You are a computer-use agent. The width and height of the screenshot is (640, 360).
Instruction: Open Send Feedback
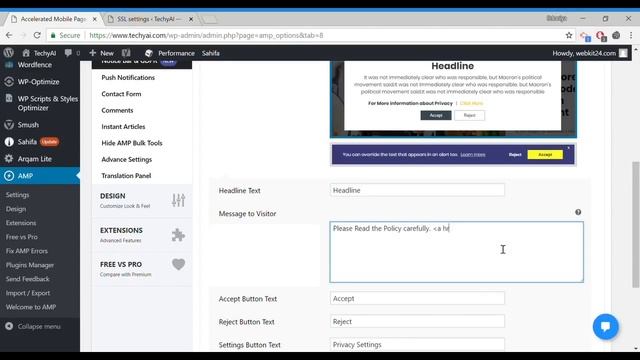27,279
